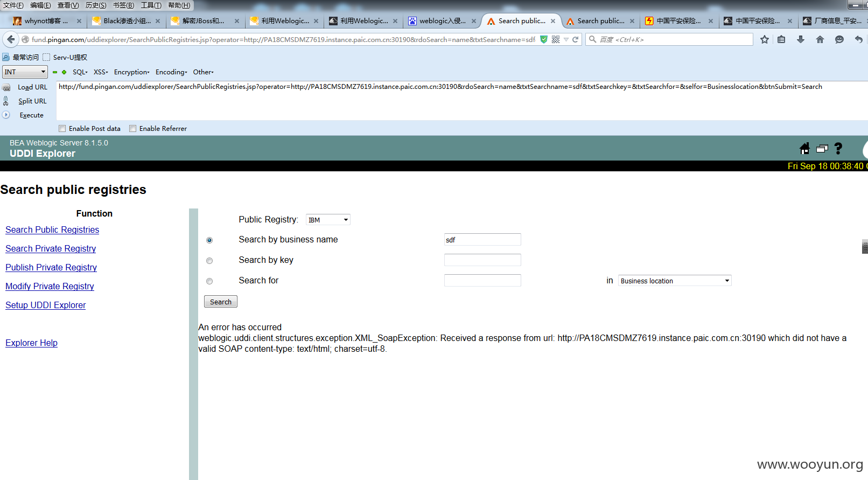Viewport: 868px width, 480px height.
Task: Click the Search for text field
Action: (x=482, y=281)
